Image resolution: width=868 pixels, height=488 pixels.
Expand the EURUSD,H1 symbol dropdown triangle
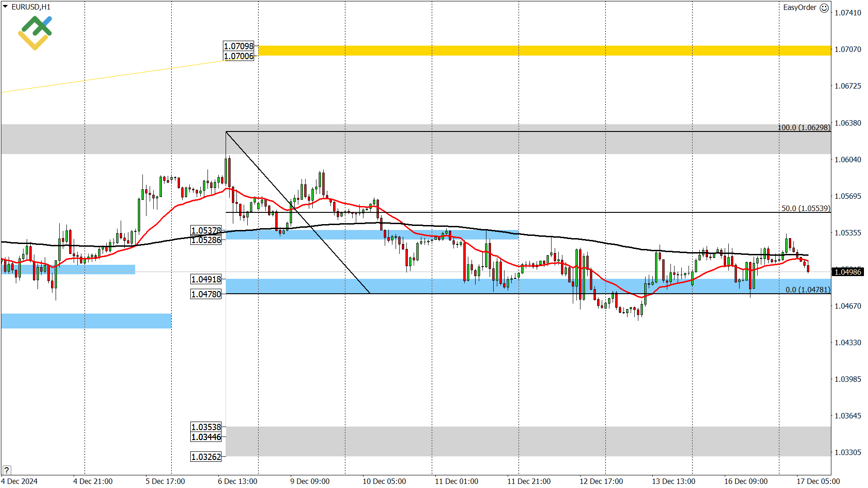pyautogui.click(x=5, y=7)
